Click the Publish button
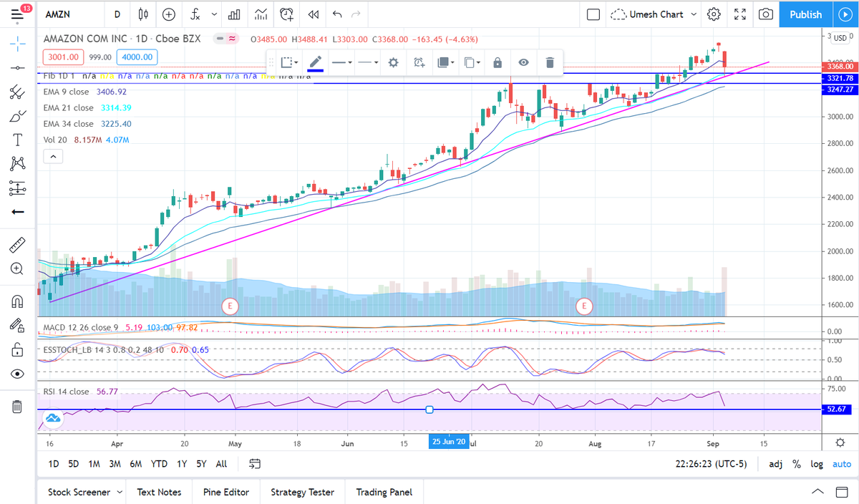This screenshot has width=859, height=504. (x=806, y=14)
